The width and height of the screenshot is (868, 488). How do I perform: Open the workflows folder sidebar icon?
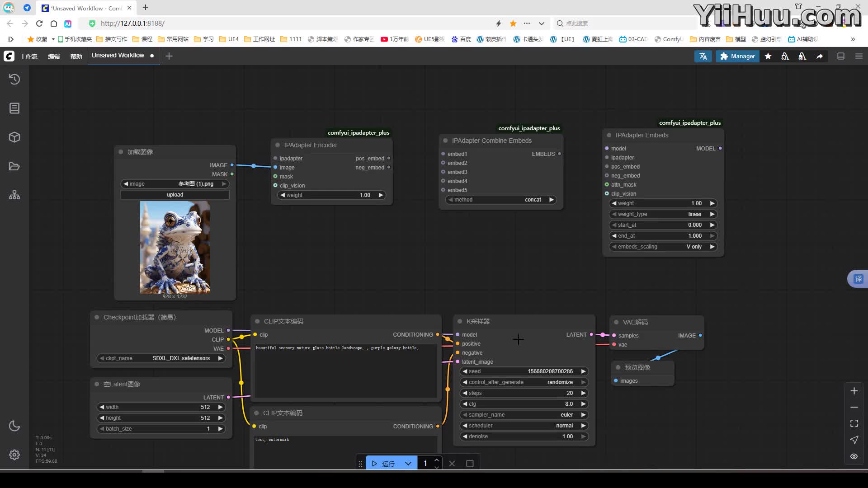[14, 166]
